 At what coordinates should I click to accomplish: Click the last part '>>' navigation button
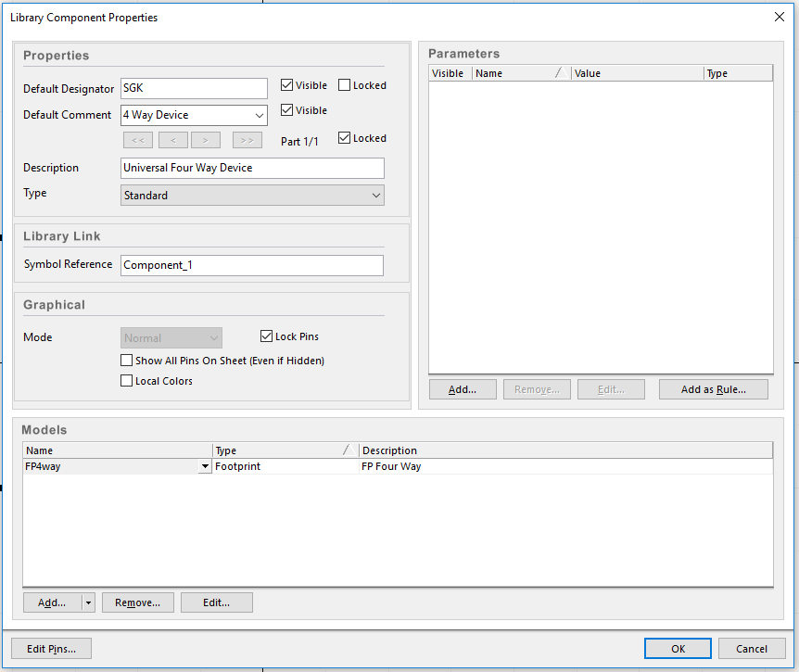(x=247, y=140)
